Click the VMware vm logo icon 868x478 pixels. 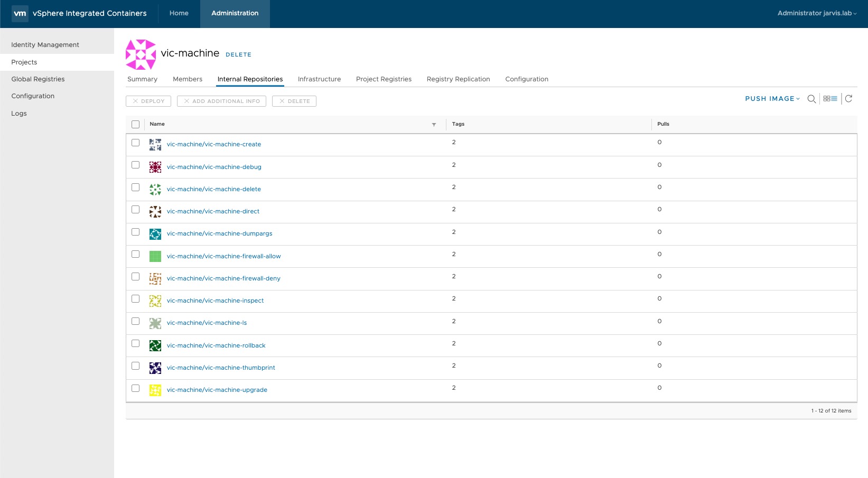[x=20, y=13]
